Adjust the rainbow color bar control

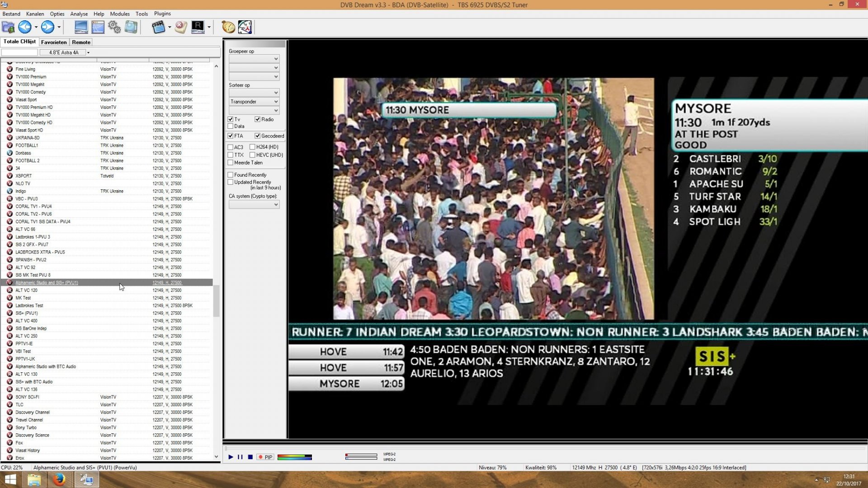coord(294,457)
